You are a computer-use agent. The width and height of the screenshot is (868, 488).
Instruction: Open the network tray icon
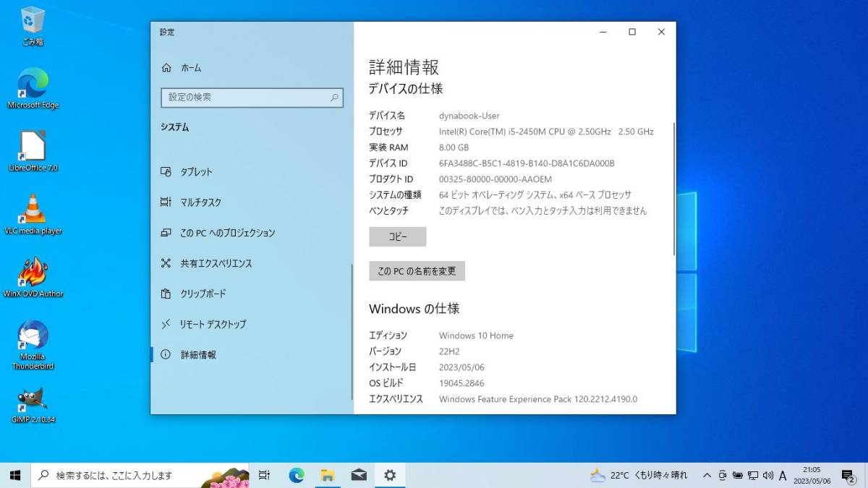click(x=753, y=475)
